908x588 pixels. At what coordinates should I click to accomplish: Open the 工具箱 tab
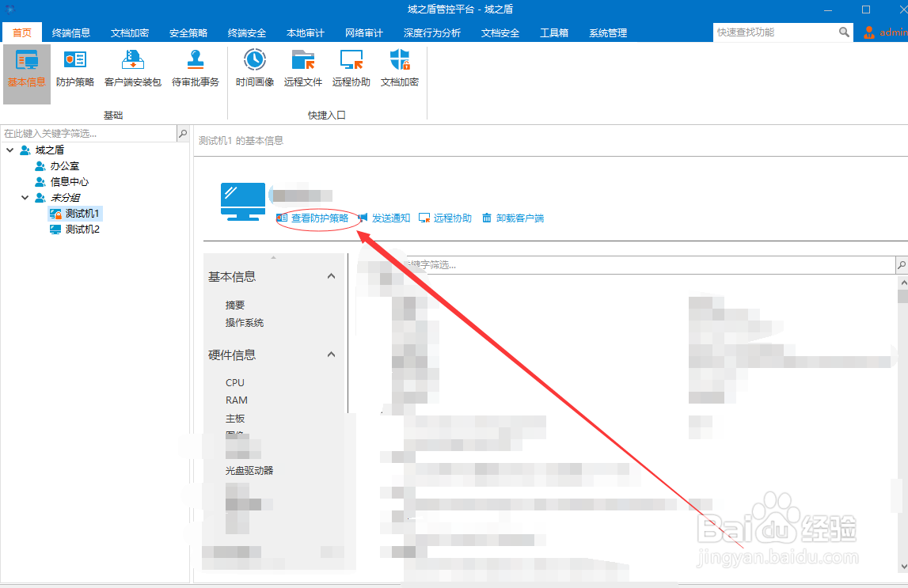(553, 33)
